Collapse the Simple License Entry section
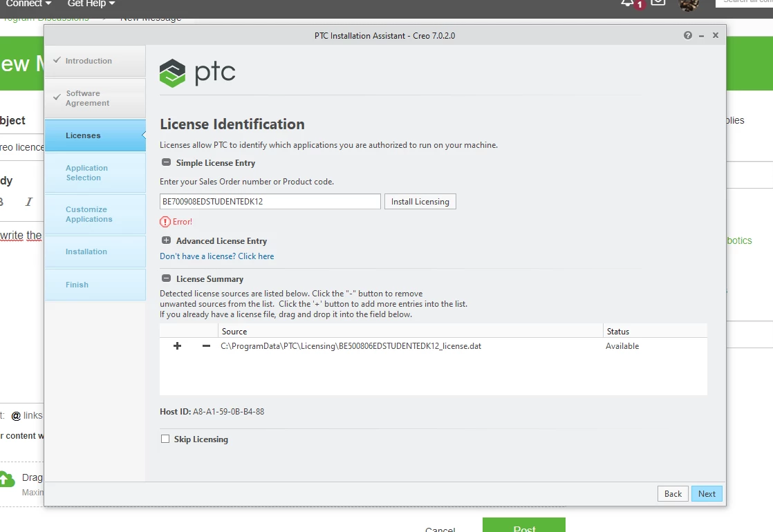This screenshot has width=773, height=532. (x=166, y=162)
